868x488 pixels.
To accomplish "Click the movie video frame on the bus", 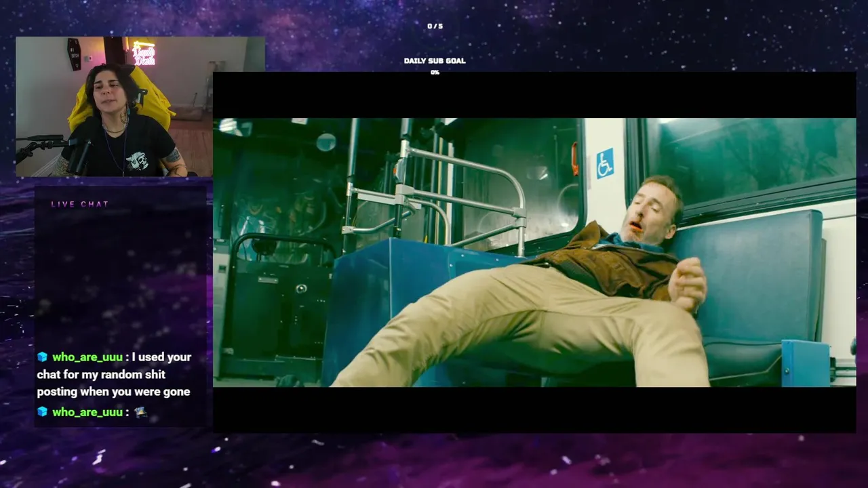I will coord(534,252).
